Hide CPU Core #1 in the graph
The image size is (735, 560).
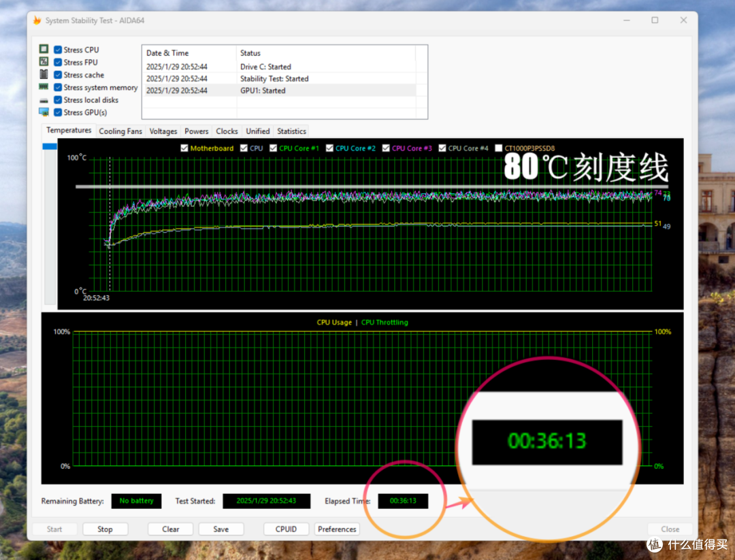(274, 148)
